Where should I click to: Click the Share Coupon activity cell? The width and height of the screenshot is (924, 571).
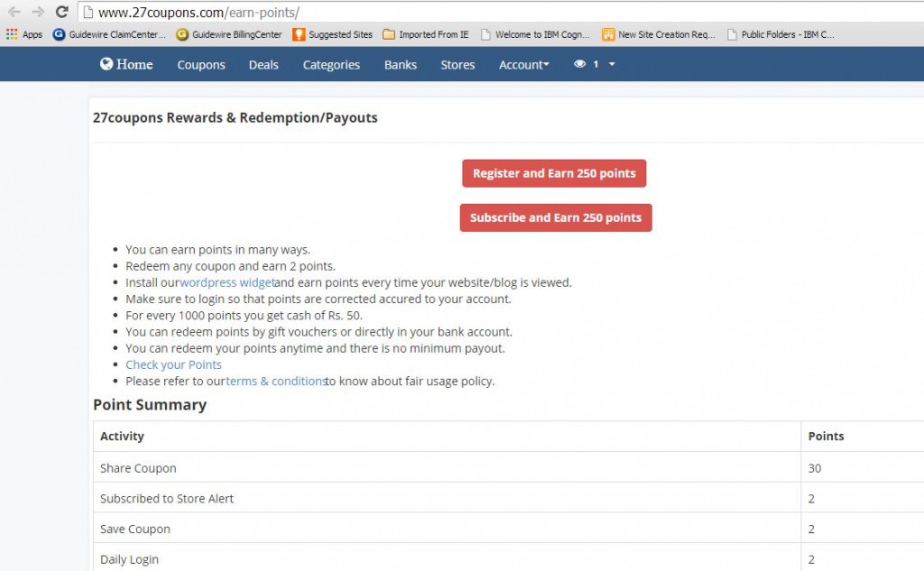(x=447, y=468)
